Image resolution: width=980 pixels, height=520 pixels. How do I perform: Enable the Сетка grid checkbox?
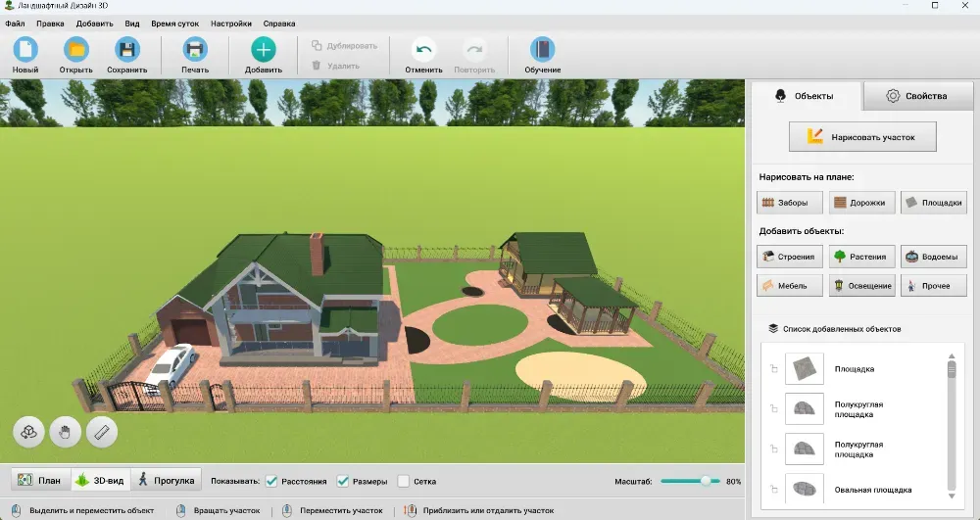click(x=403, y=481)
